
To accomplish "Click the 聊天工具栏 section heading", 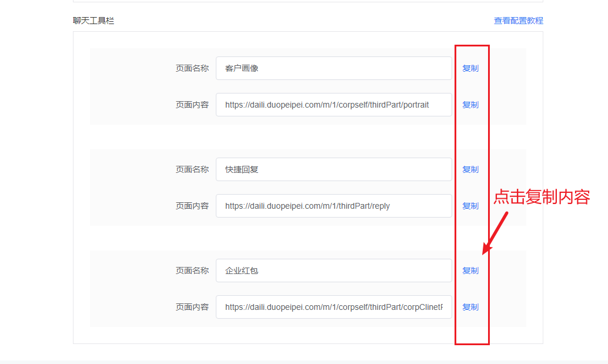I will pos(92,20).
